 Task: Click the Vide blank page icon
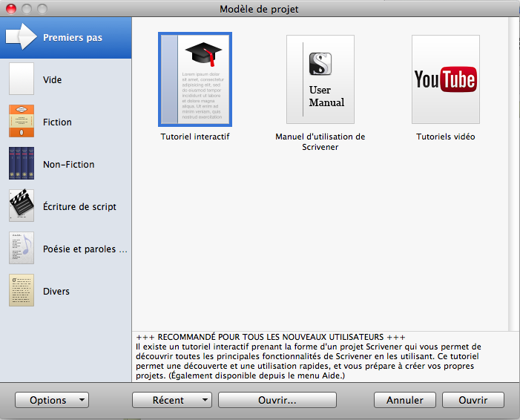point(22,79)
